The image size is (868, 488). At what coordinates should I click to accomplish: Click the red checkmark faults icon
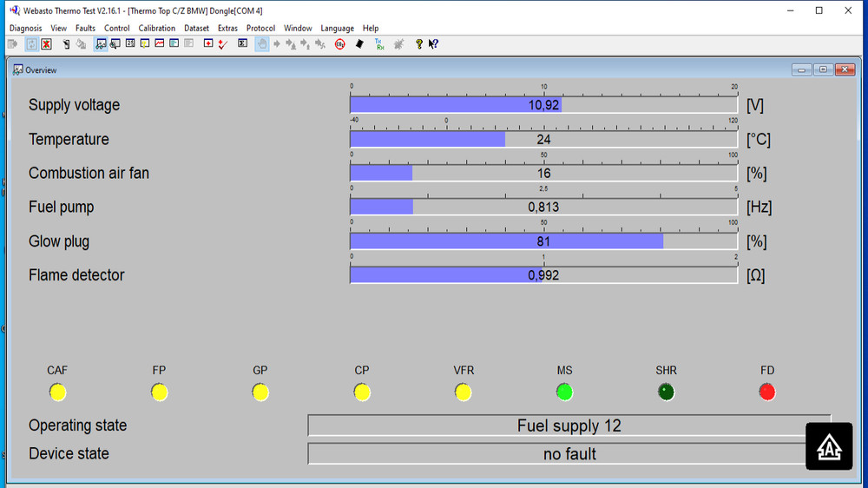[x=223, y=44]
